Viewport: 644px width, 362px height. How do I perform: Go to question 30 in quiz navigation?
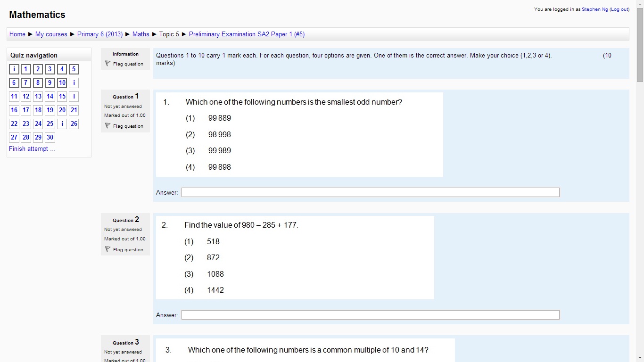50,138
